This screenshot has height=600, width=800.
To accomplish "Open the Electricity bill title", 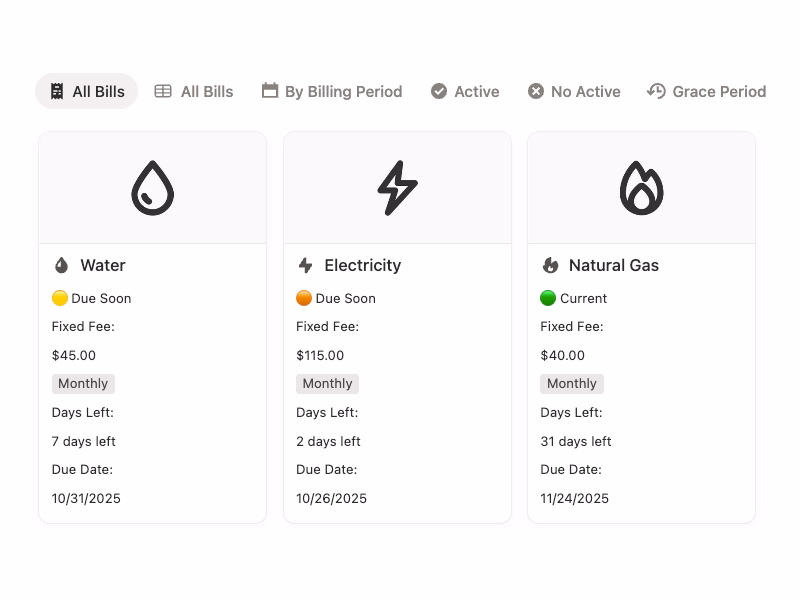I will [362, 265].
